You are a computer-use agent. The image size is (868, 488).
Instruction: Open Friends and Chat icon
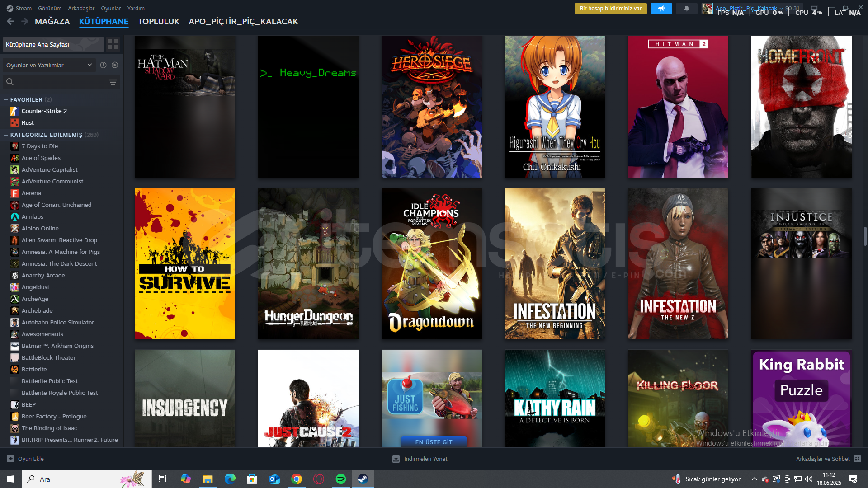point(857,459)
